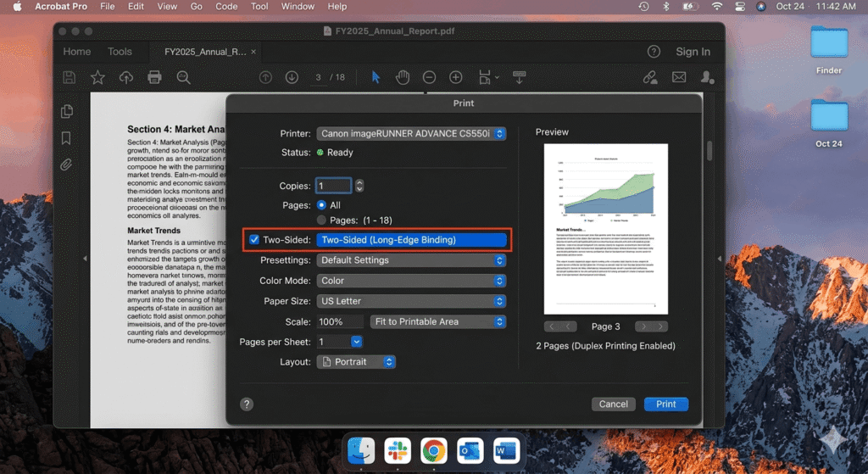This screenshot has width=868, height=474.
Task: Open the Printer dropdown
Action: tap(411, 133)
